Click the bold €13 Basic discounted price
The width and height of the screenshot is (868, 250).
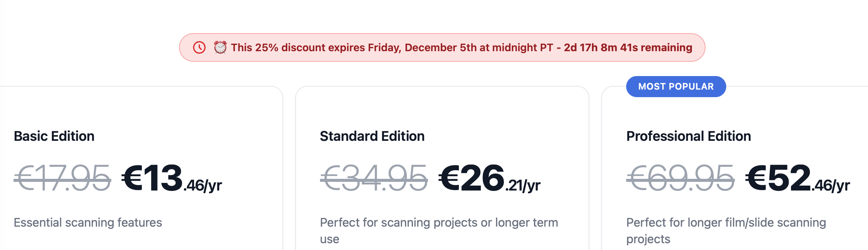click(152, 178)
